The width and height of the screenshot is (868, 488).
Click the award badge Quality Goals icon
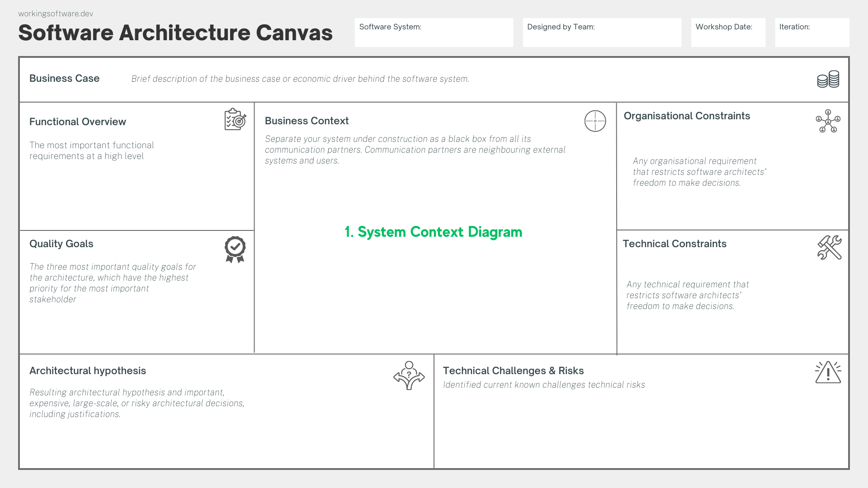[x=235, y=249]
